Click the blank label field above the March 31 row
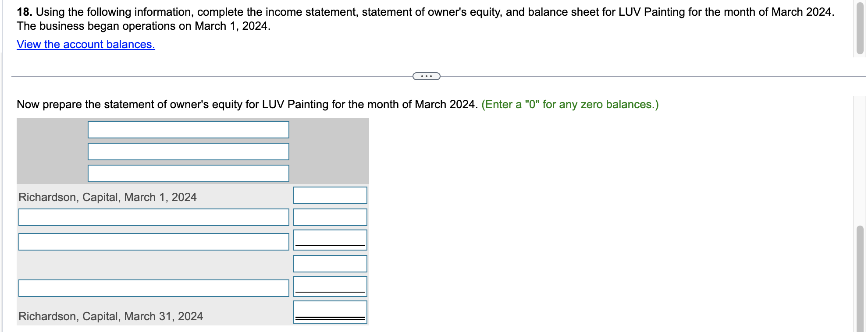Image resolution: width=868 pixels, height=332 pixels. pyautogui.click(x=153, y=288)
